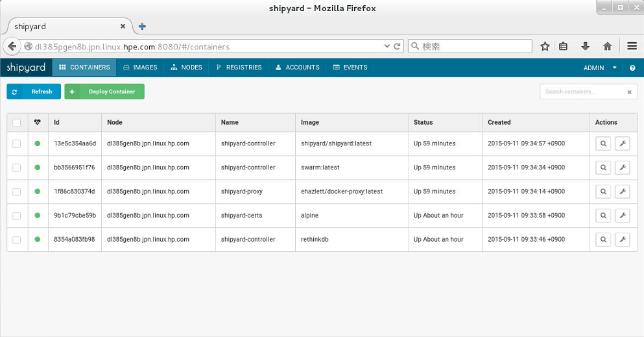Image resolution: width=644 pixels, height=337 pixels.
Task: Click the health heartbeat column header icon
Action: [x=38, y=122]
